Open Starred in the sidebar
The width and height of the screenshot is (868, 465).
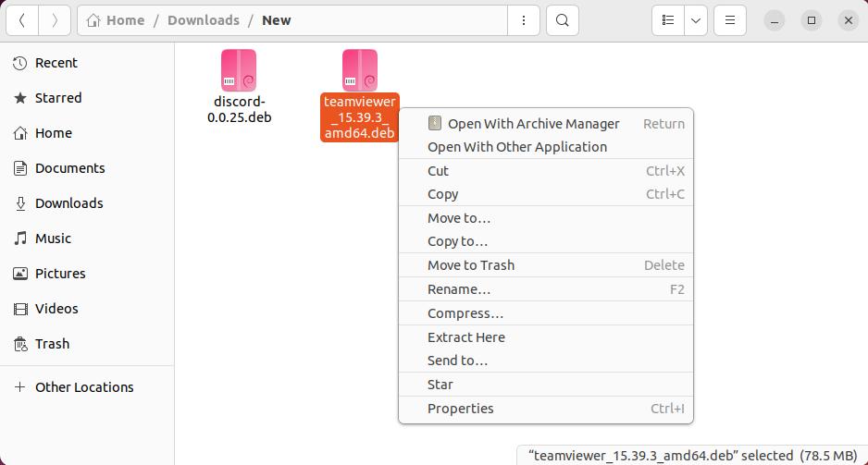pos(87,98)
